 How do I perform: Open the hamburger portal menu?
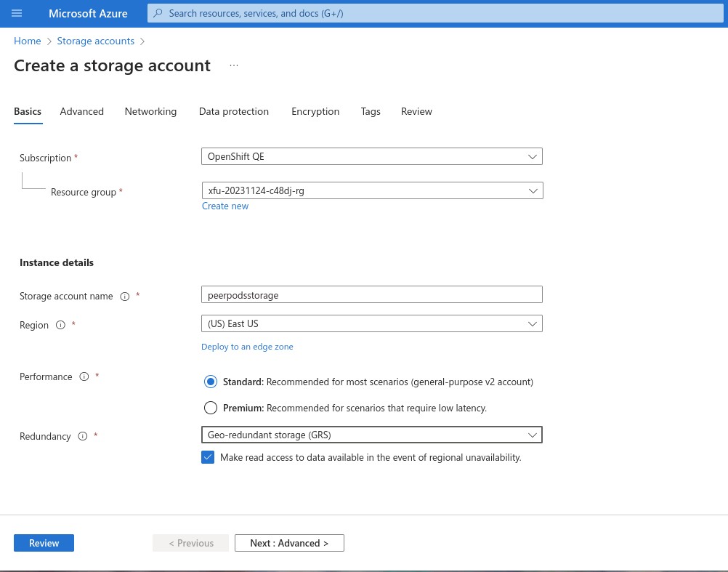pyautogui.click(x=17, y=14)
